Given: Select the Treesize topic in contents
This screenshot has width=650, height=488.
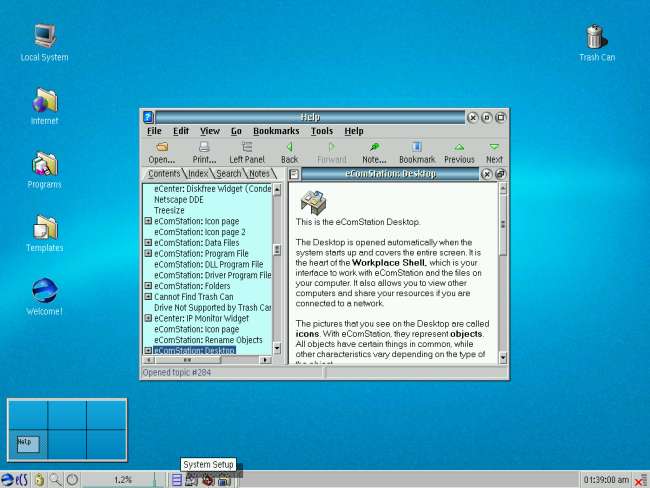Looking at the screenshot, I should [169, 210].
